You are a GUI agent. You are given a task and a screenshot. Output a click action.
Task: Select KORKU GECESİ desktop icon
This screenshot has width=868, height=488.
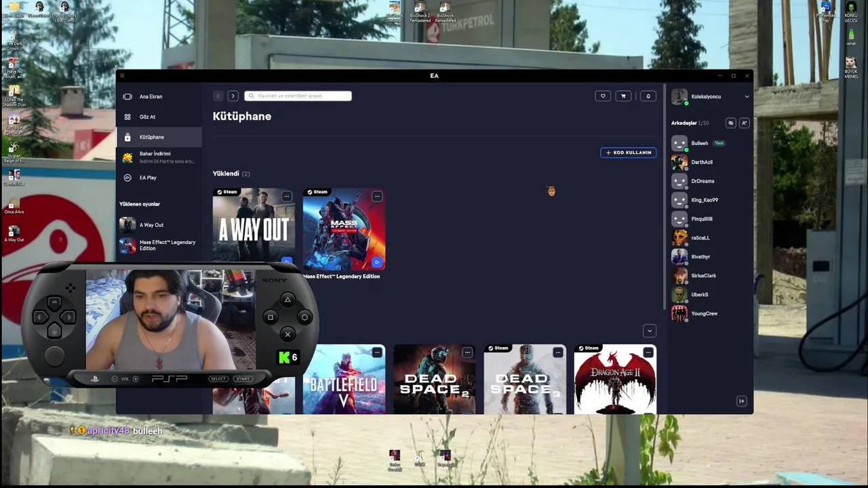point(851,12)
